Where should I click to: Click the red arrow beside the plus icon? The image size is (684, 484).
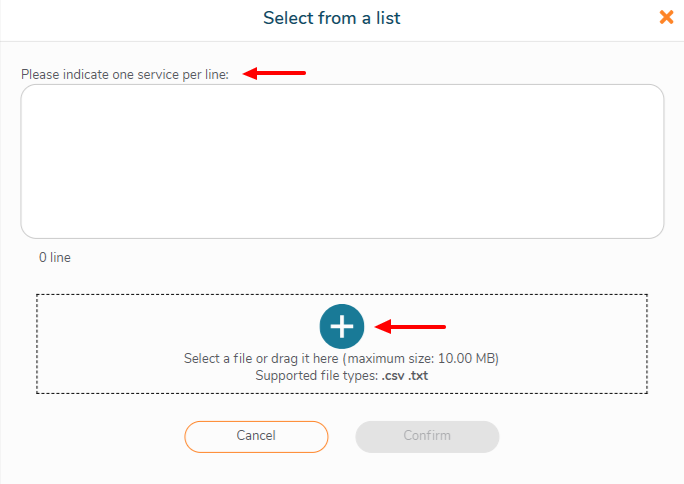tap(410, 326)
